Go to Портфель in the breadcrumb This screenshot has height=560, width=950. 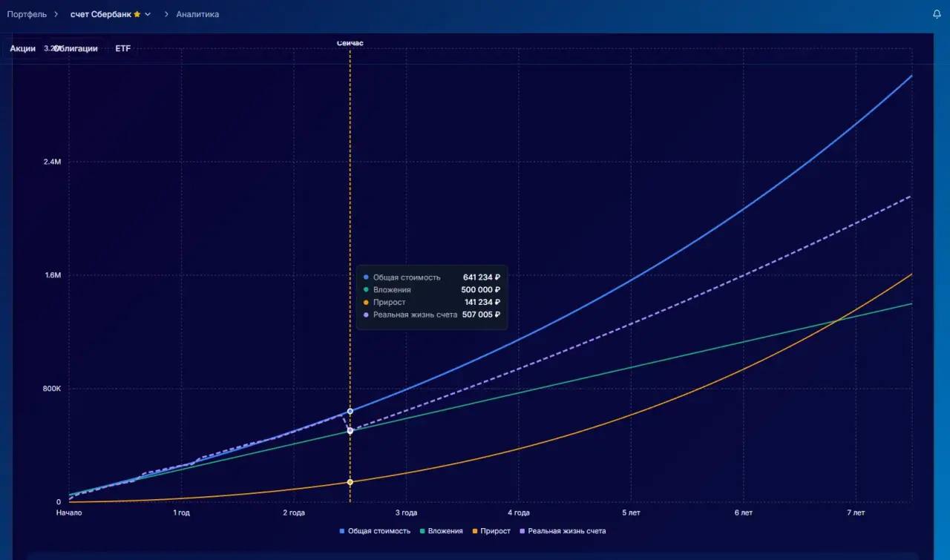pos(27,14)
